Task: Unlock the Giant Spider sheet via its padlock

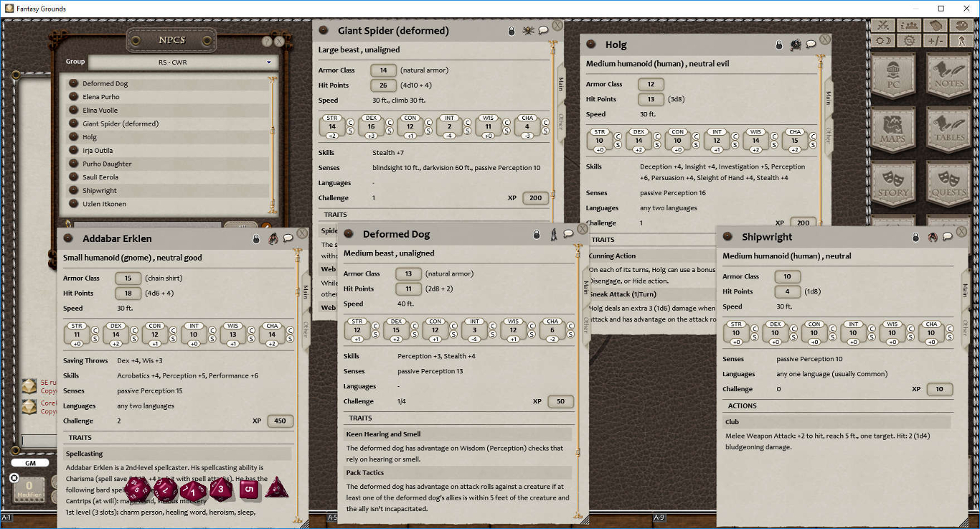Action: tap(512, 30)
